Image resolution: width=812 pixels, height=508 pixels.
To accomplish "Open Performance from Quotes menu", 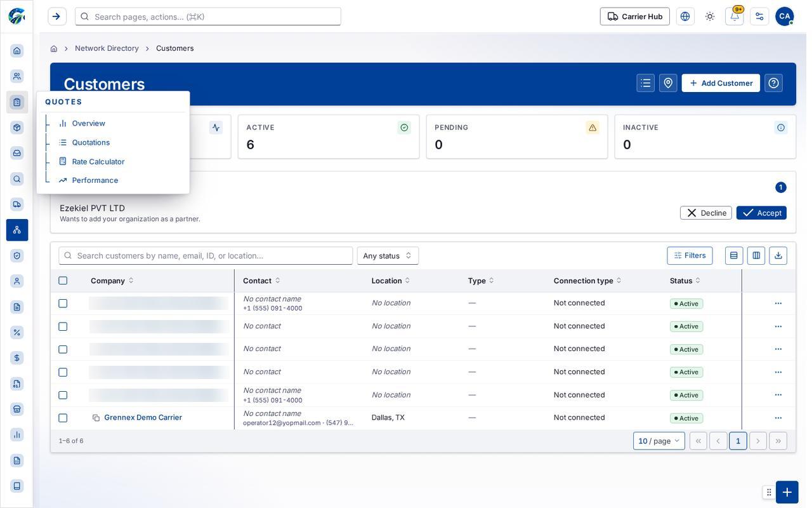I will (95, 180).
